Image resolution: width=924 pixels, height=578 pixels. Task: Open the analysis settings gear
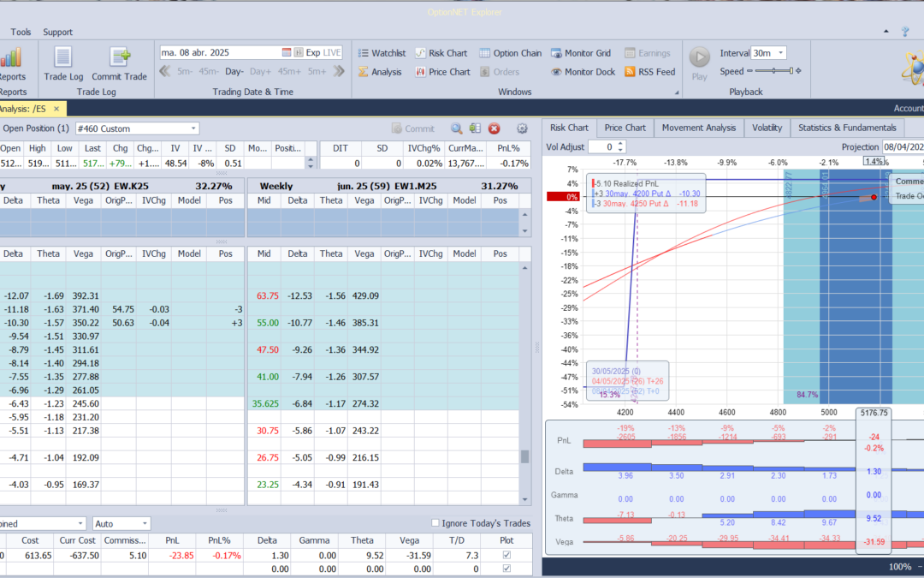522,128
